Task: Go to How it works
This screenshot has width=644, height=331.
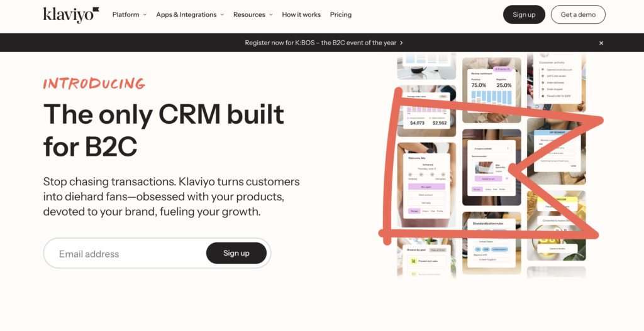Action: pyautogui.click(x=301, y=15)
